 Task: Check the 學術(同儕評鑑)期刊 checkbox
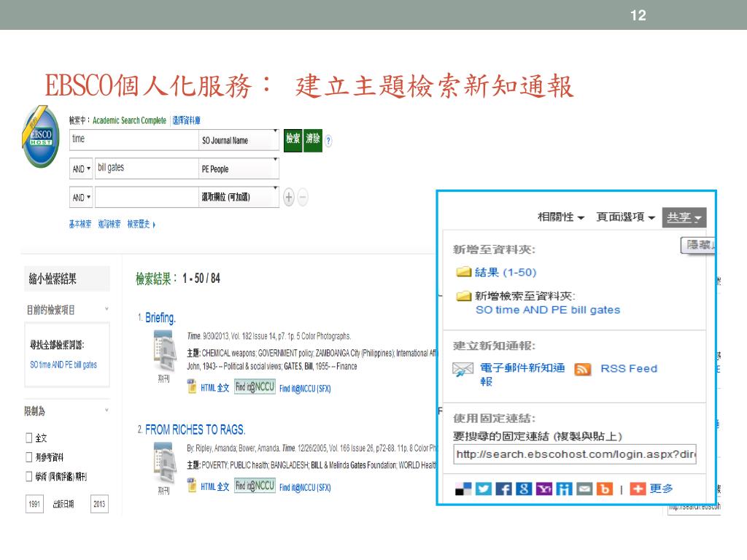click(x=29, y=477)
